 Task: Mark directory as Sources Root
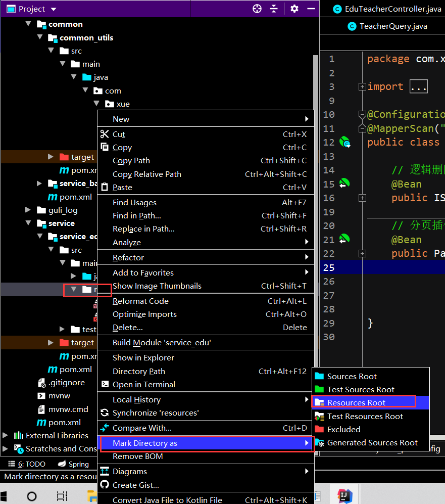pos(371,376)
